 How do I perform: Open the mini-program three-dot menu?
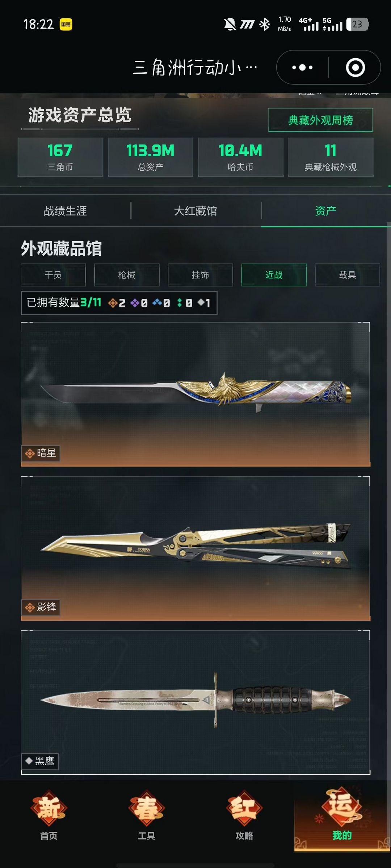[x=302, y=68]
